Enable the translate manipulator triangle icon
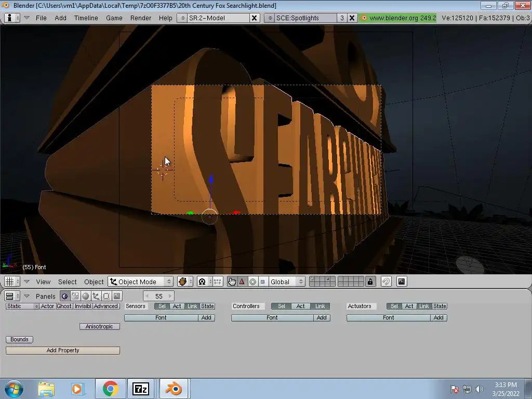 [x=242, y=282]
